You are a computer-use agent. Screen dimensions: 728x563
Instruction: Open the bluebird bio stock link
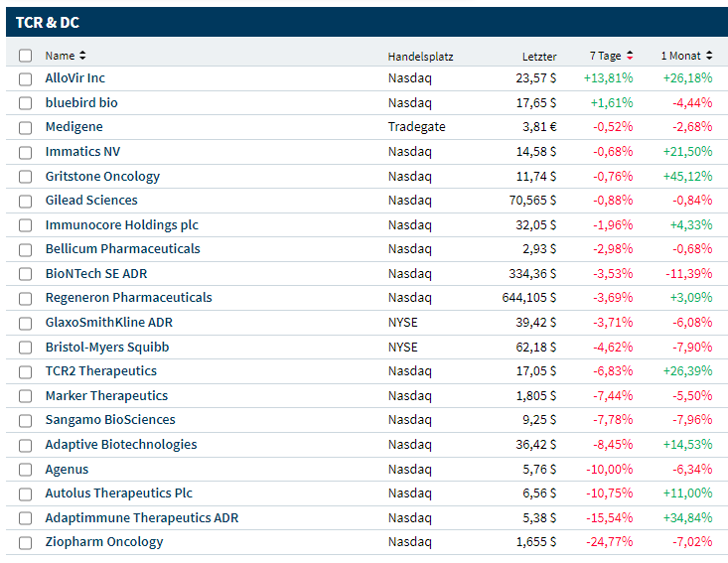pos(81,102)
